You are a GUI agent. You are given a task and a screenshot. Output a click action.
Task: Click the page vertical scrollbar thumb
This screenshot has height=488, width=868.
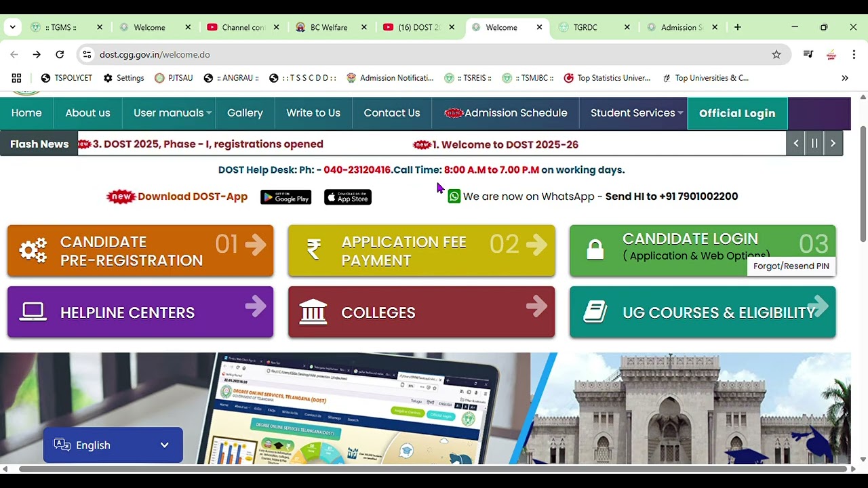pos(863,183)
